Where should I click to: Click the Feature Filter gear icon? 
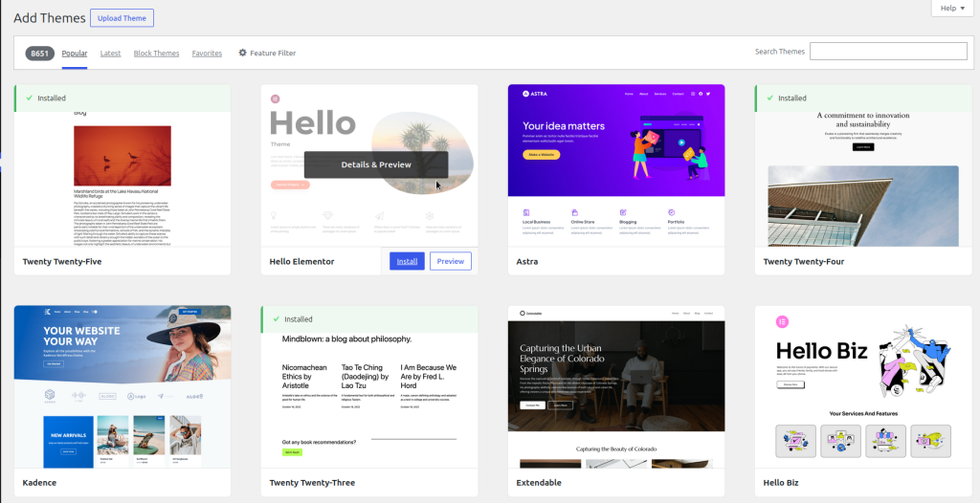click(242, 54)
